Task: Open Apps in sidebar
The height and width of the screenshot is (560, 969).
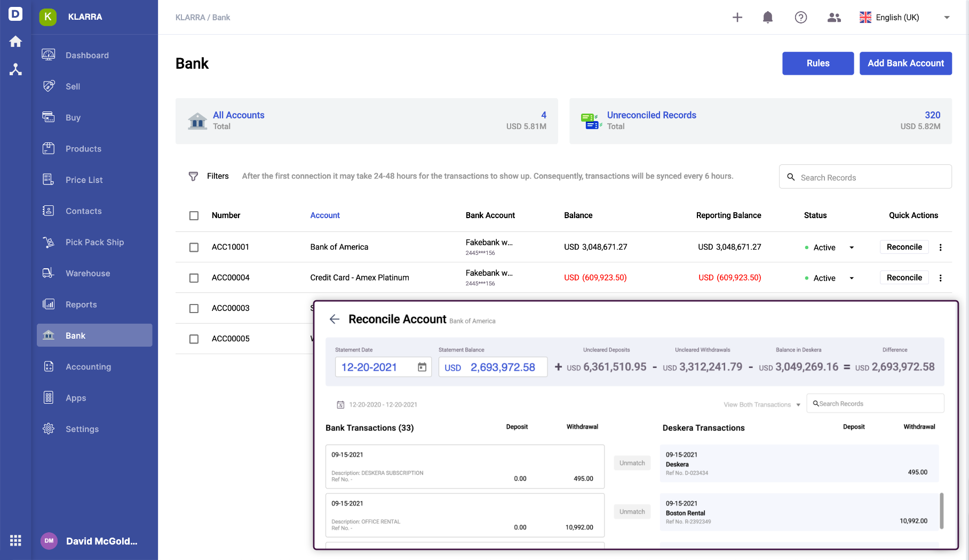Action: (x=94, y=398)
